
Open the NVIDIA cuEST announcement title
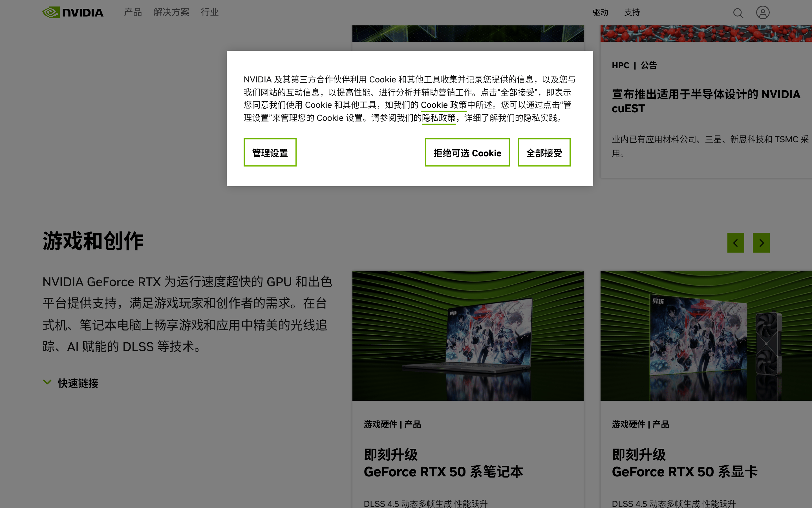(x=706, y=101)
